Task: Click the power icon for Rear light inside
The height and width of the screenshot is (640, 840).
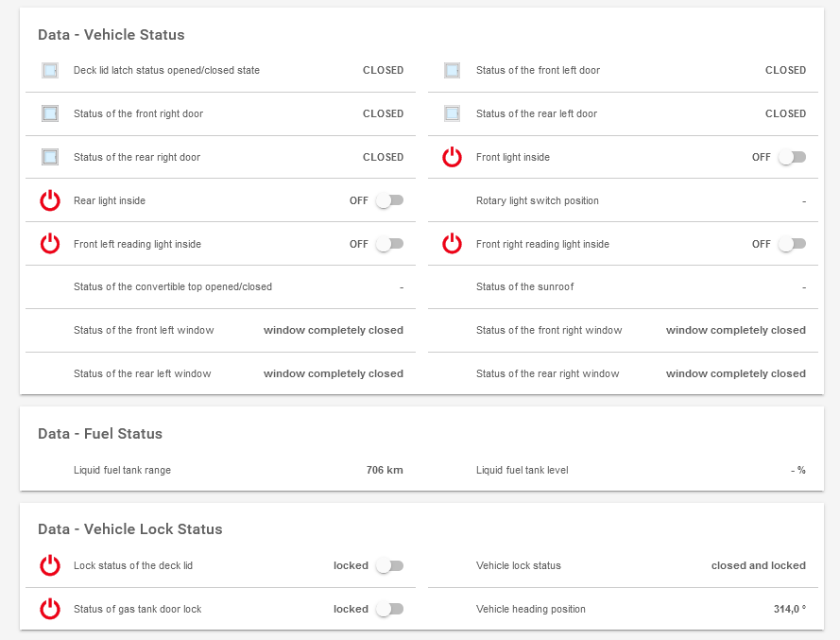Action: [50, 201]
